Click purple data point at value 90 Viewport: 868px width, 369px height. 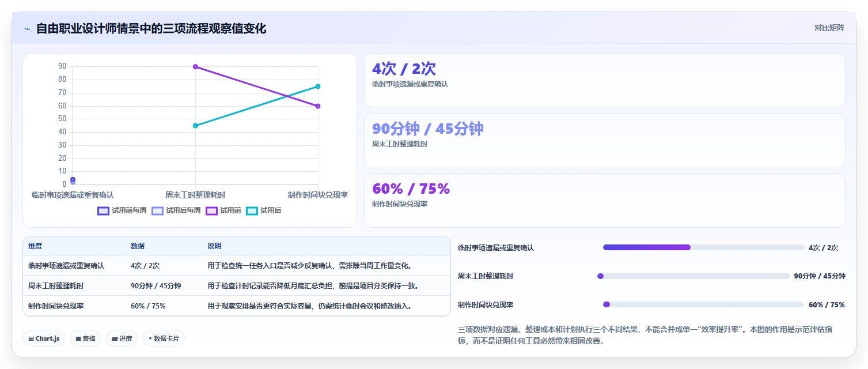point(195,67)
